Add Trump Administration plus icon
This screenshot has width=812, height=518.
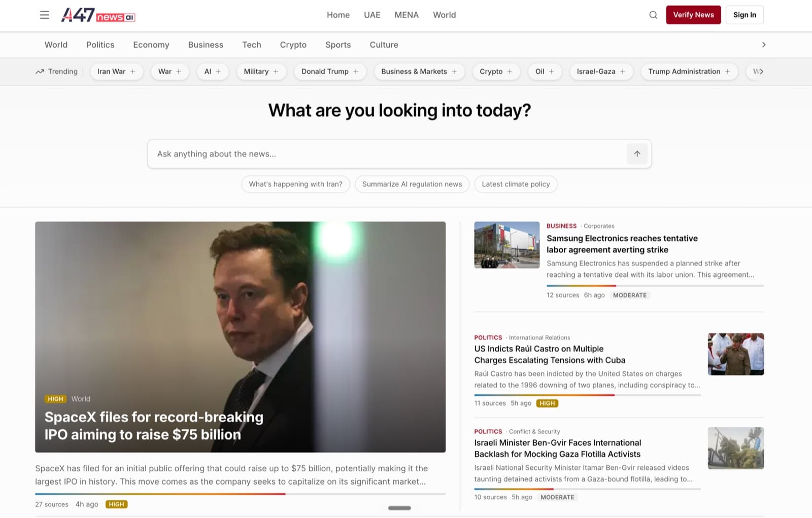coord(727,72)
